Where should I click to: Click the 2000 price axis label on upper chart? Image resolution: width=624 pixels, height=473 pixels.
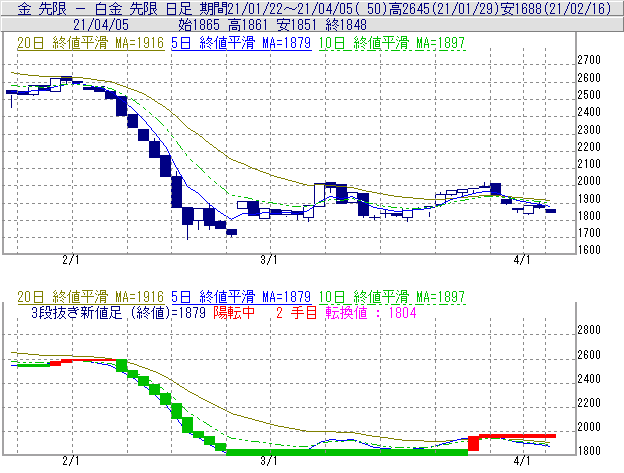(589, 181)
